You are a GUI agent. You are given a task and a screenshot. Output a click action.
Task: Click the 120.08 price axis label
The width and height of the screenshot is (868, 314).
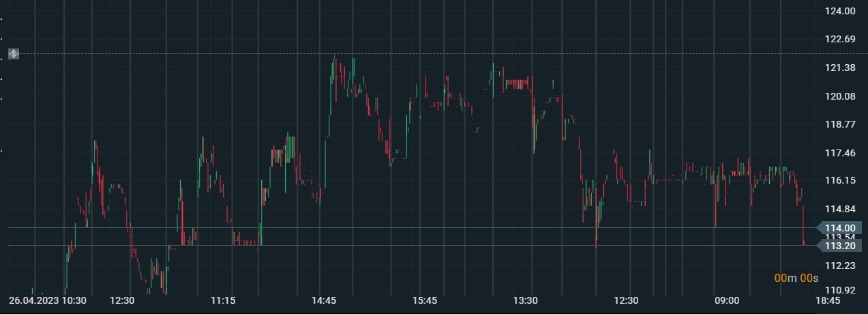(x=840, y=96)
